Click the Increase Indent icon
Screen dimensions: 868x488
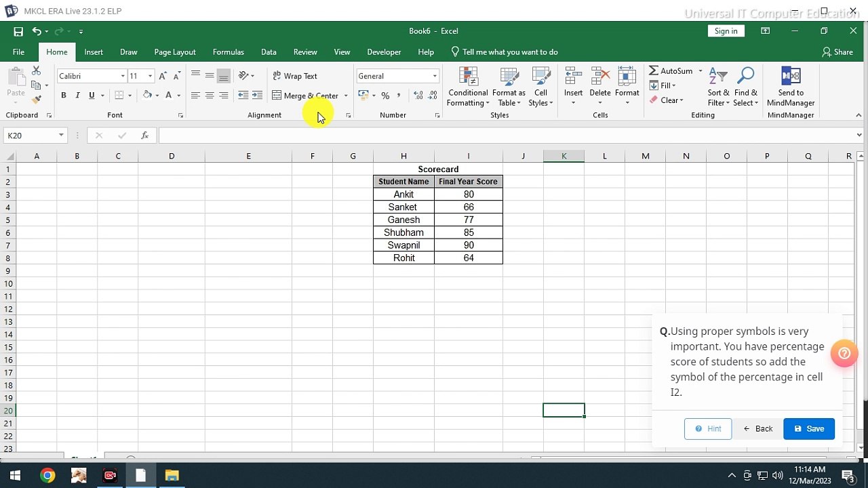(257, 96)
